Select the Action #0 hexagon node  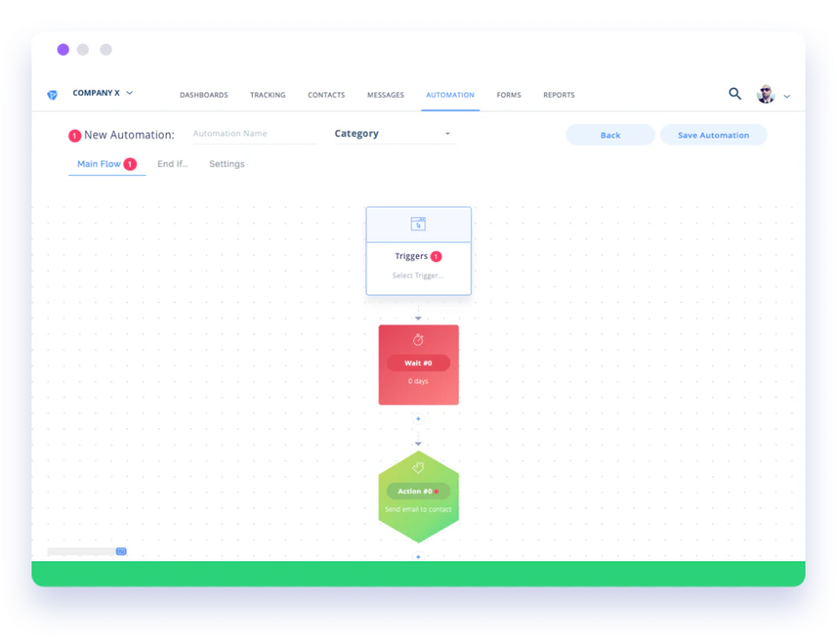pos(418,491)
